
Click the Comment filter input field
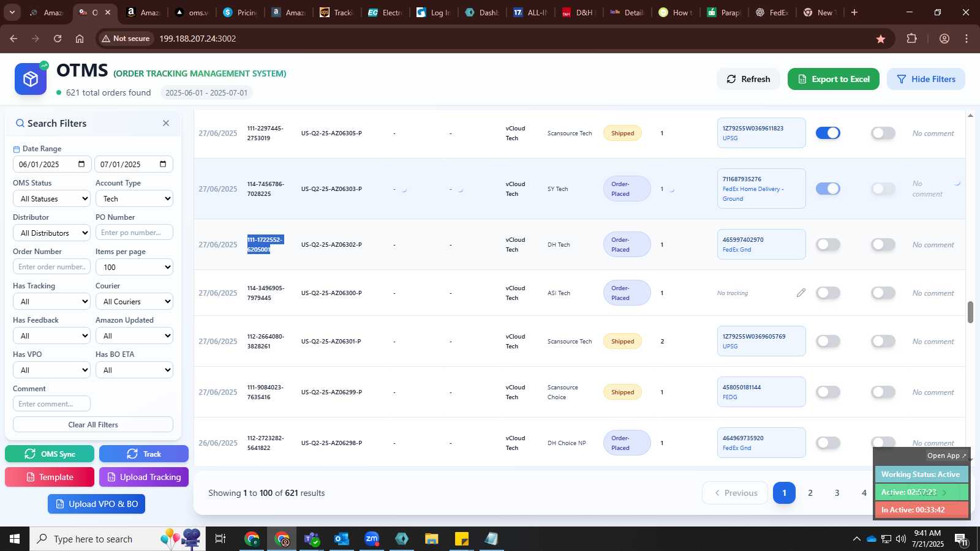click(51, 404)
